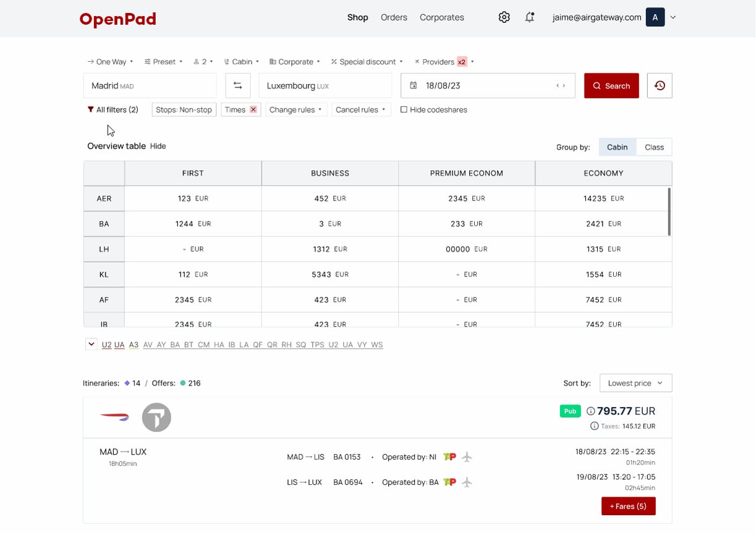Group overview table by Class

654,147
